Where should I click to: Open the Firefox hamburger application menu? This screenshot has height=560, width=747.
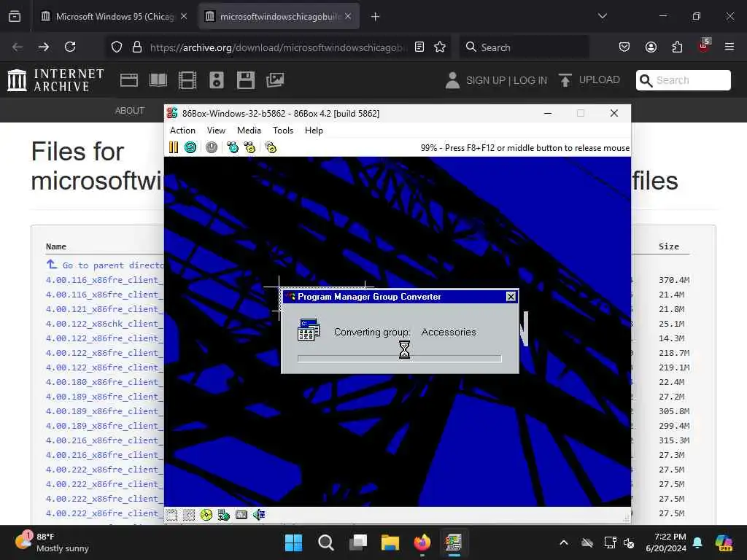(729, 47)
